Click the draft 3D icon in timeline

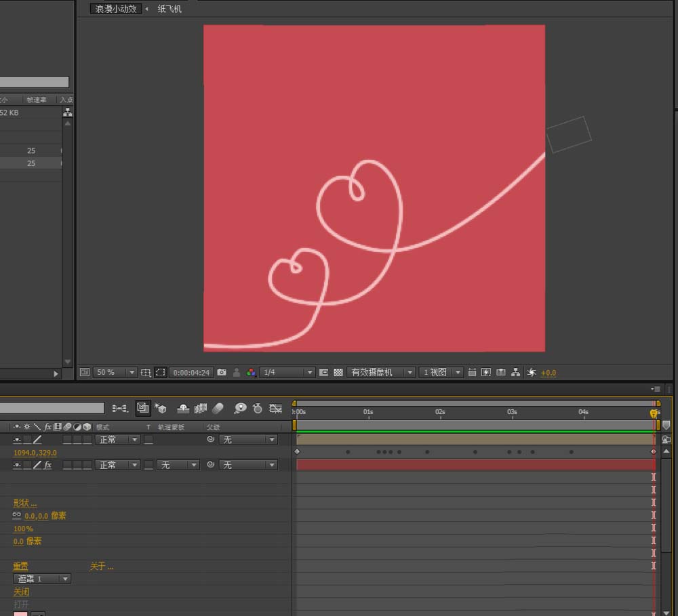(x=160, y=408)
